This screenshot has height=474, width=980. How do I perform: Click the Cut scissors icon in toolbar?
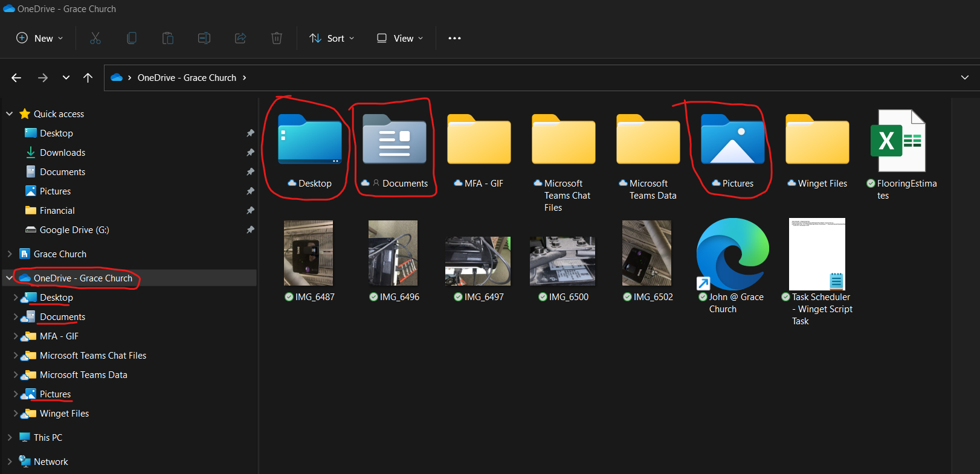tap(95, 38)
